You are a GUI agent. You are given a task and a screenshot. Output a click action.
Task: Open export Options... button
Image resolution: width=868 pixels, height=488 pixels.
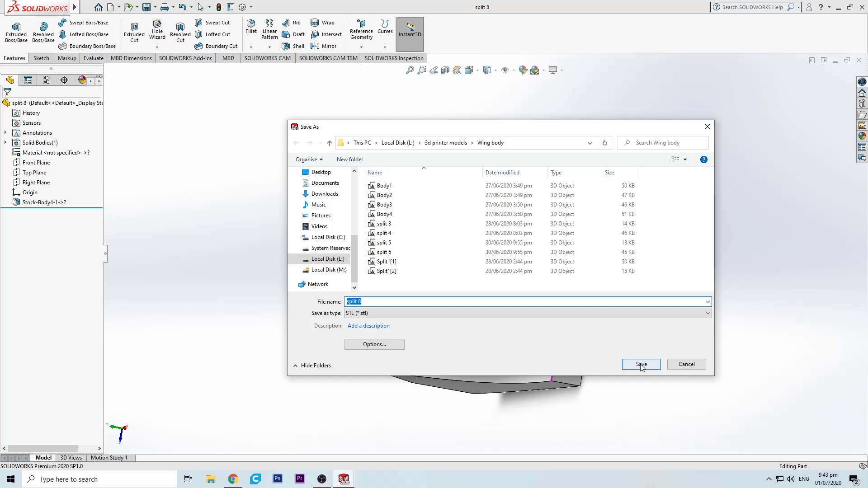pos(374,344)
